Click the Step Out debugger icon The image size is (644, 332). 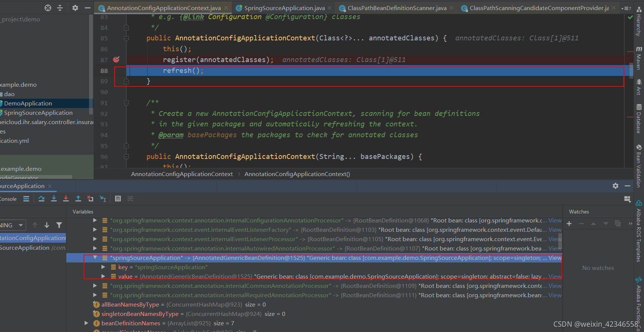[x=78, y=199]
